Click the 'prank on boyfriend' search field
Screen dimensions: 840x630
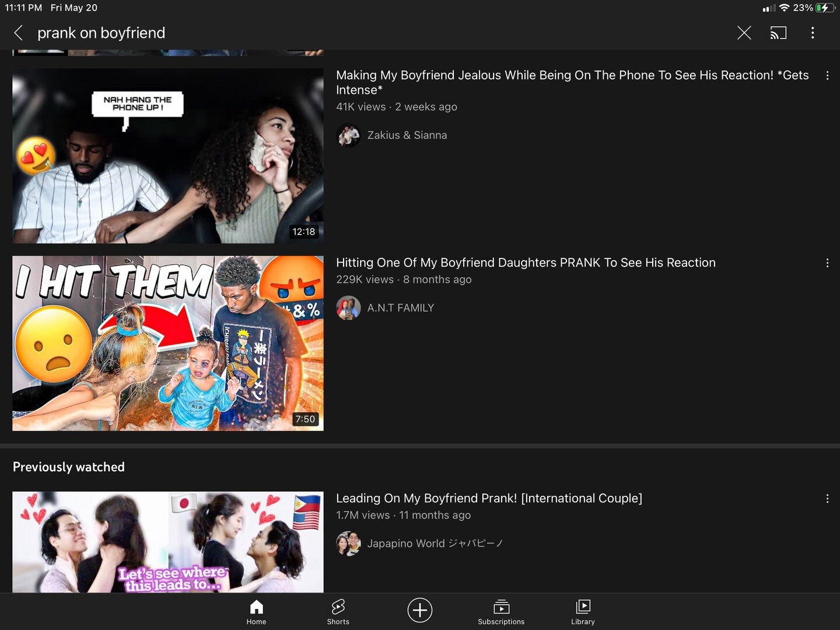pyautogui.click(x=101, y=33)
